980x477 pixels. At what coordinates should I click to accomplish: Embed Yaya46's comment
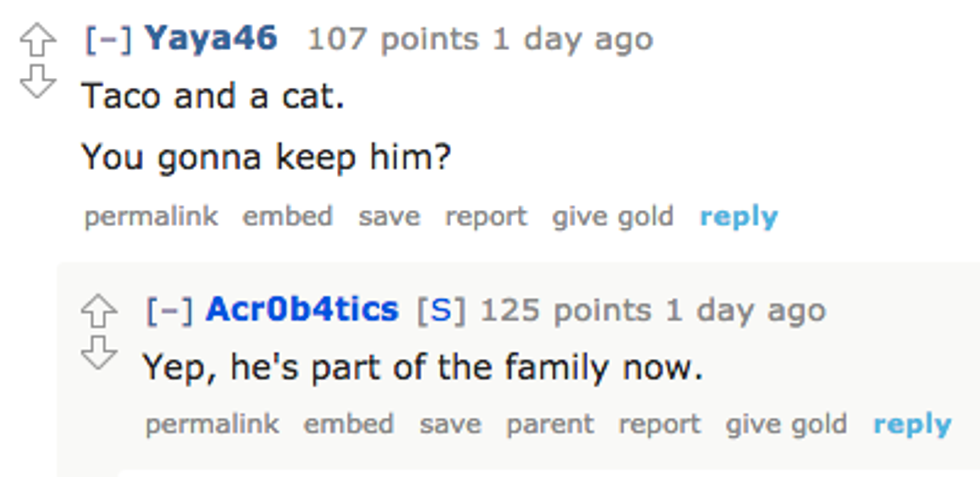tap(287, 216)
